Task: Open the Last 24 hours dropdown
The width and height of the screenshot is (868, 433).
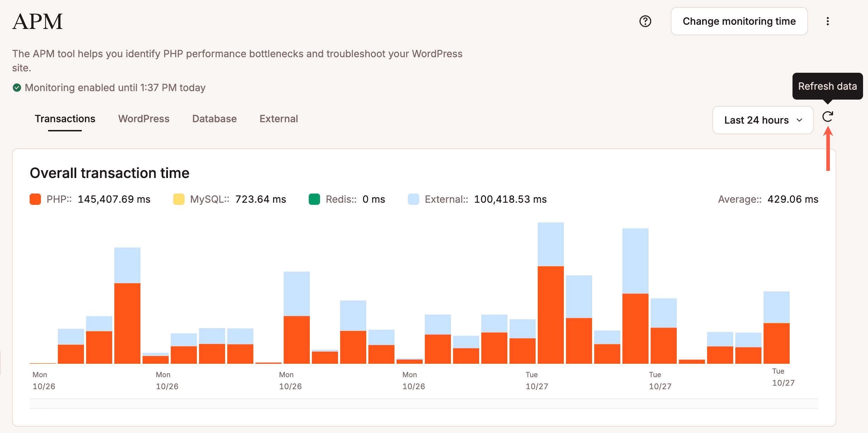Action: pos(763,120)
